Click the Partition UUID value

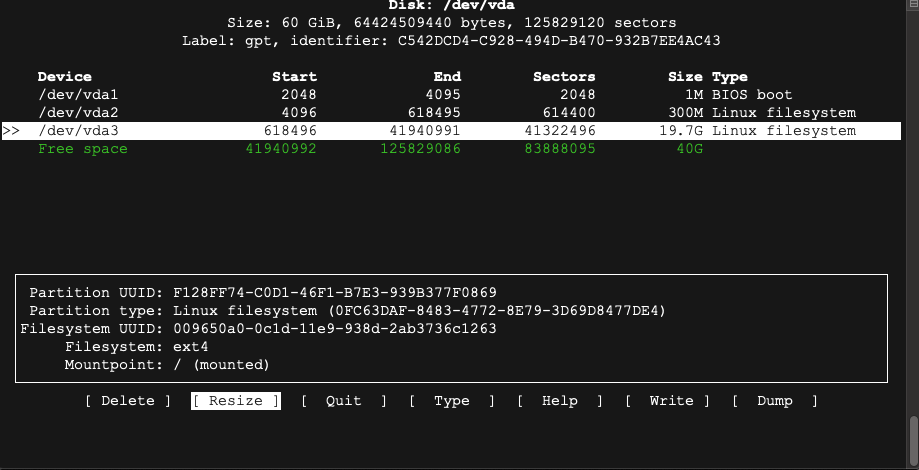(334, 293)
